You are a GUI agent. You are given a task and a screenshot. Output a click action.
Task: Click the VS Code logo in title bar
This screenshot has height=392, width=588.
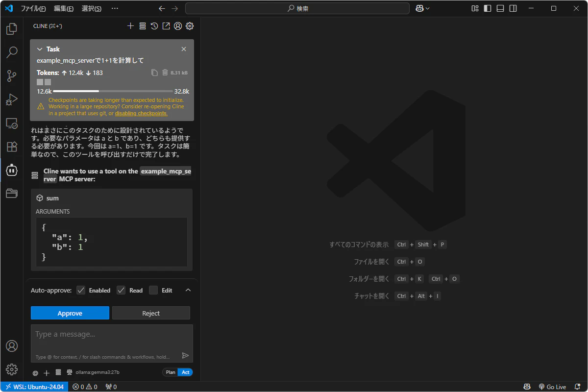pos(9,8)
